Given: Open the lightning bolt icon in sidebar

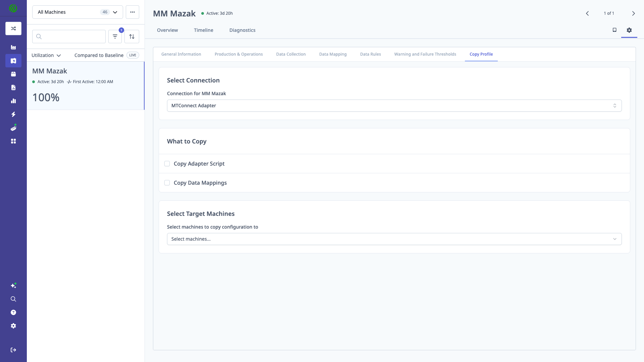Looking at the screenshot, I should 13,114.
